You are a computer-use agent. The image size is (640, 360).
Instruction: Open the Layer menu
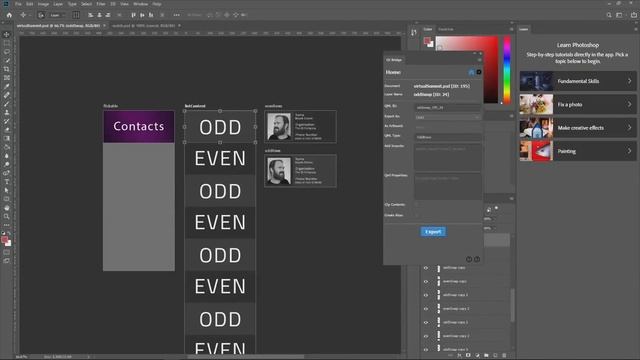tap(58, 4)
